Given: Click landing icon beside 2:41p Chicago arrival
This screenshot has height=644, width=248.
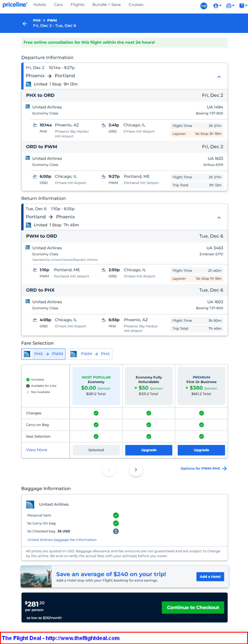Looking at the screenshot, I should coord(104,125).
